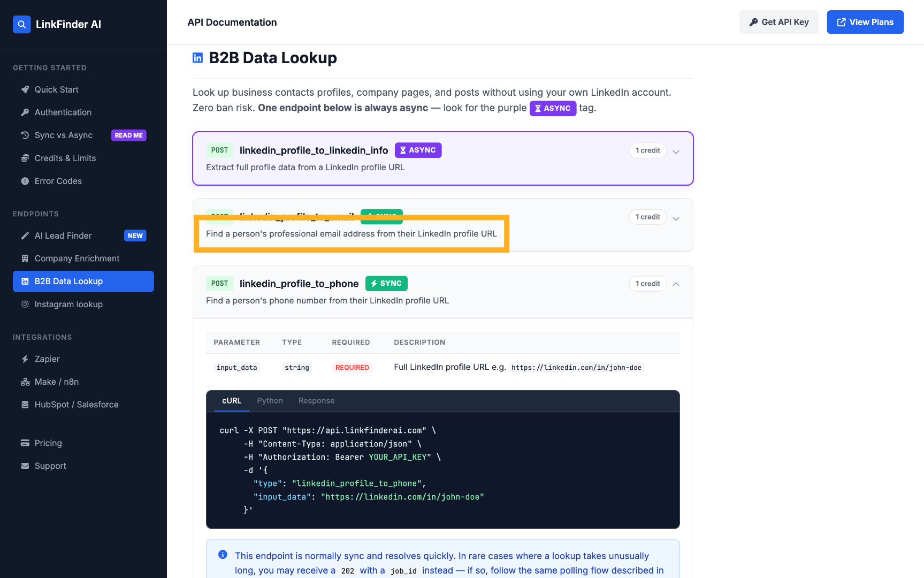Open the HubSpot / Salesforce integration link
This screenshot has height=578, width=924.
[x=83, y=405]
